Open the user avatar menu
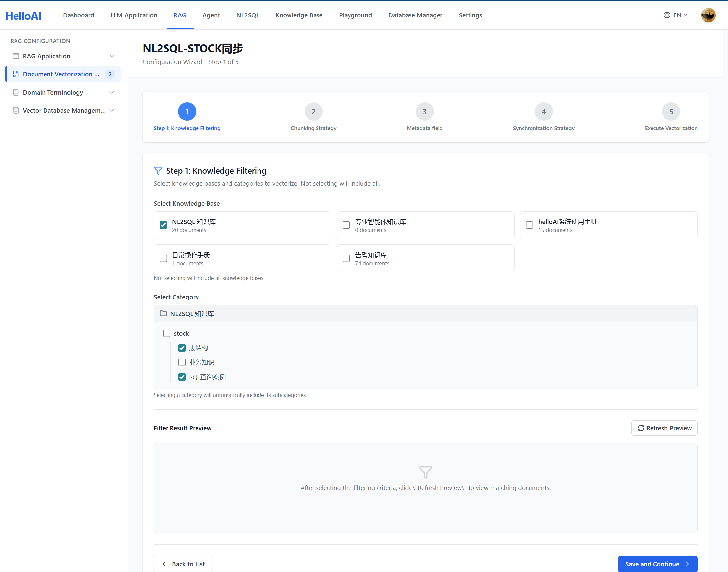This screenshot has width=728, height=572. (x=708, y=15)
